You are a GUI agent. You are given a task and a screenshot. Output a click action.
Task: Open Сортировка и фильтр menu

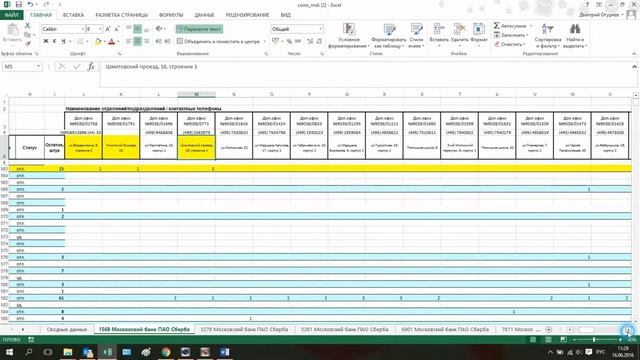coord(547,36)
